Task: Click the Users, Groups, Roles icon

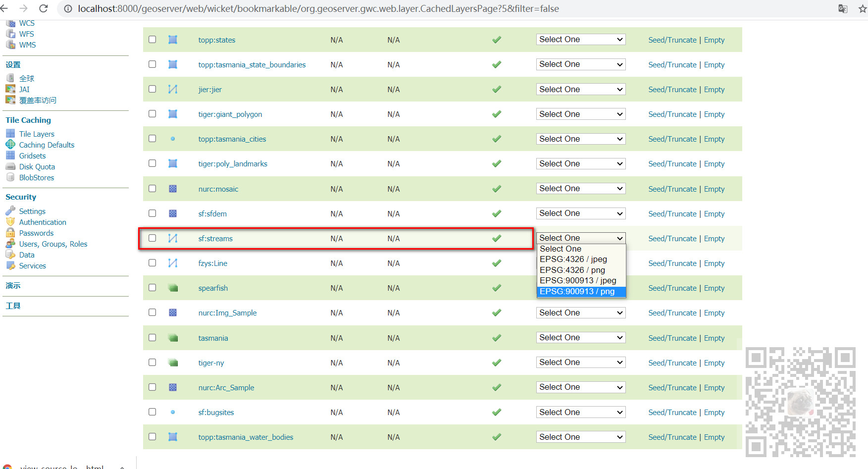Action: (10, 244)
